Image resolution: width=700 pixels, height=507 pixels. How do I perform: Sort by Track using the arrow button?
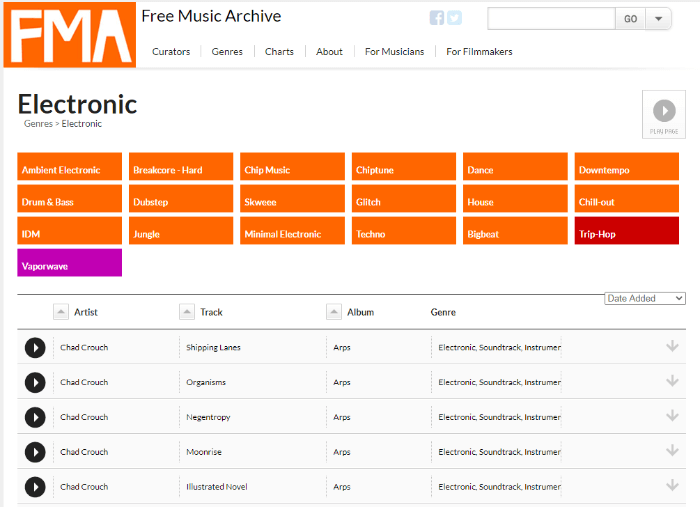click(x=187, y=312)
